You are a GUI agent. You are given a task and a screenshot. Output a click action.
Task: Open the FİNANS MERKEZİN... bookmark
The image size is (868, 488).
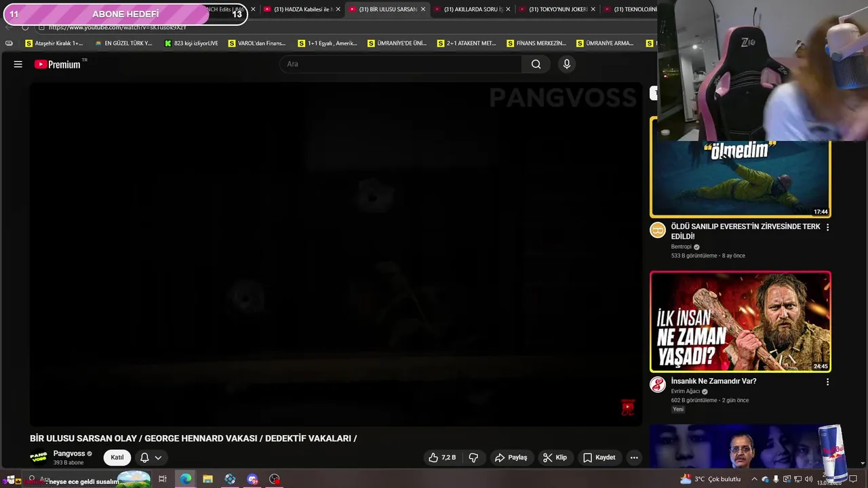tap(536, 43)
